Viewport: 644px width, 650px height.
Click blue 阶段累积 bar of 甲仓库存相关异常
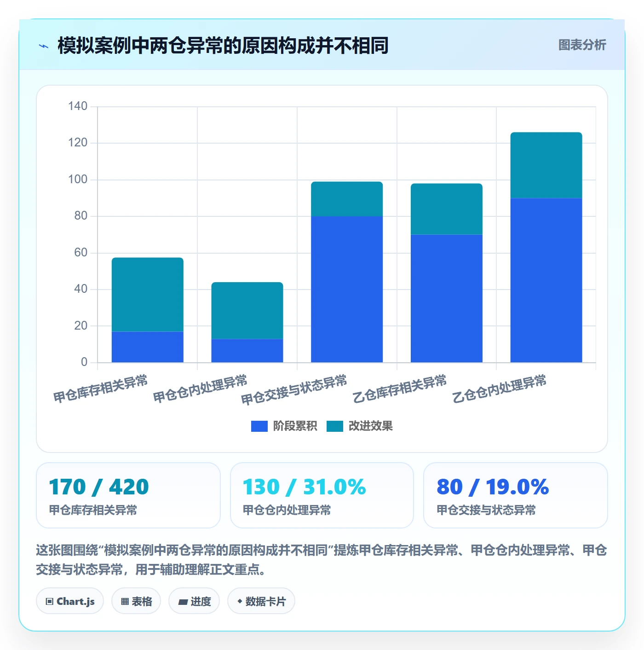(x=148, y=347)
